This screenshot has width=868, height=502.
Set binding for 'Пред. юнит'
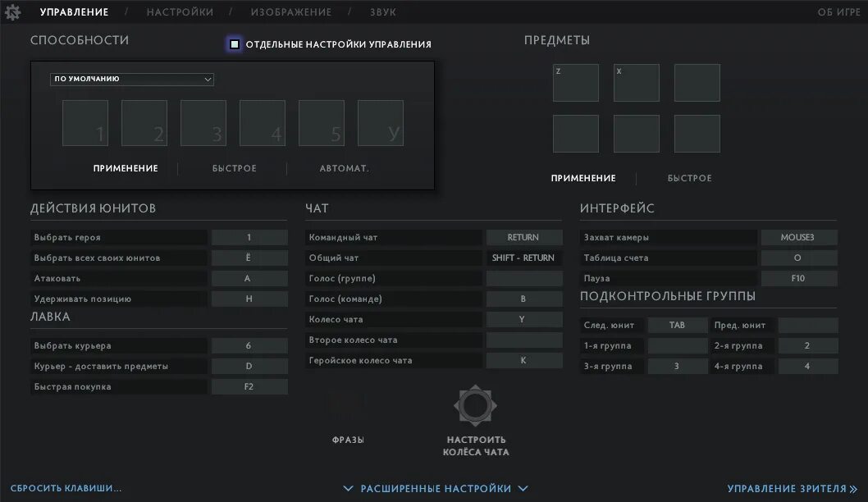pyautogui.click(x=808, y=326)
